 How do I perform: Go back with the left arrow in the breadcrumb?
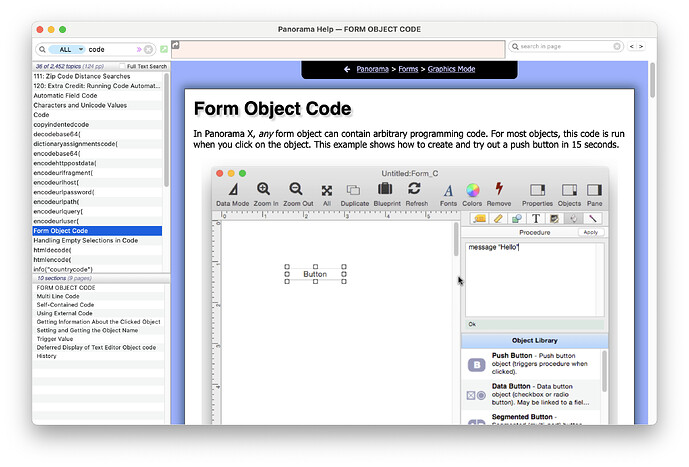coord(347,69)
